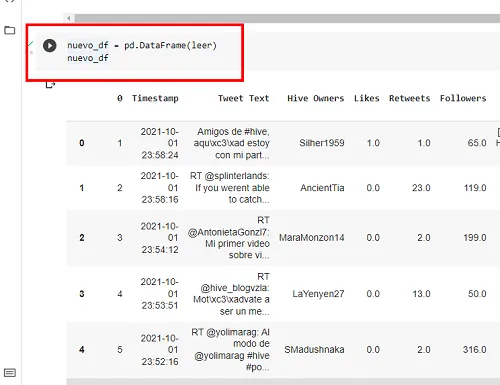The height and width of the screenshot is (385, 500).
Task: Click timestamp 2021-10-01 23:54:12
Action: [160, 238]
